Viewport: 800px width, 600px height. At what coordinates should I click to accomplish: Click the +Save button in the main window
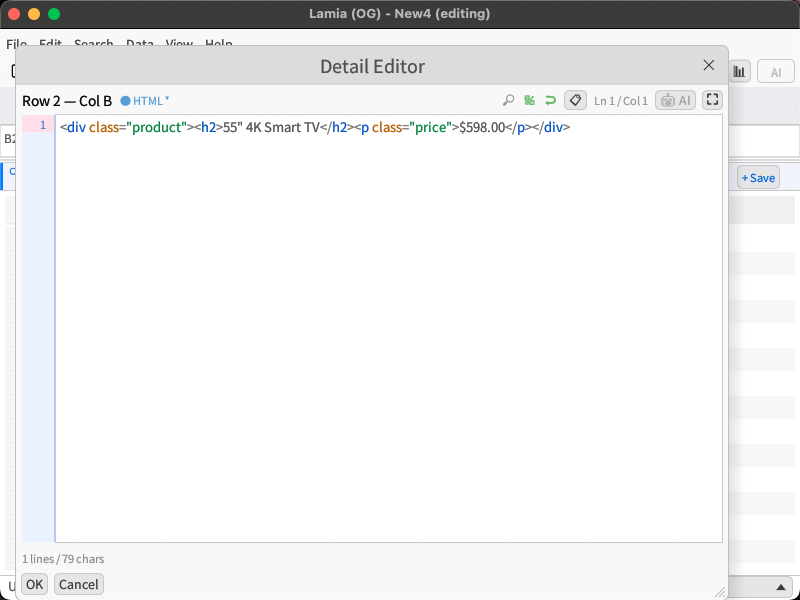pyautogui.click(x=758, y=178)
